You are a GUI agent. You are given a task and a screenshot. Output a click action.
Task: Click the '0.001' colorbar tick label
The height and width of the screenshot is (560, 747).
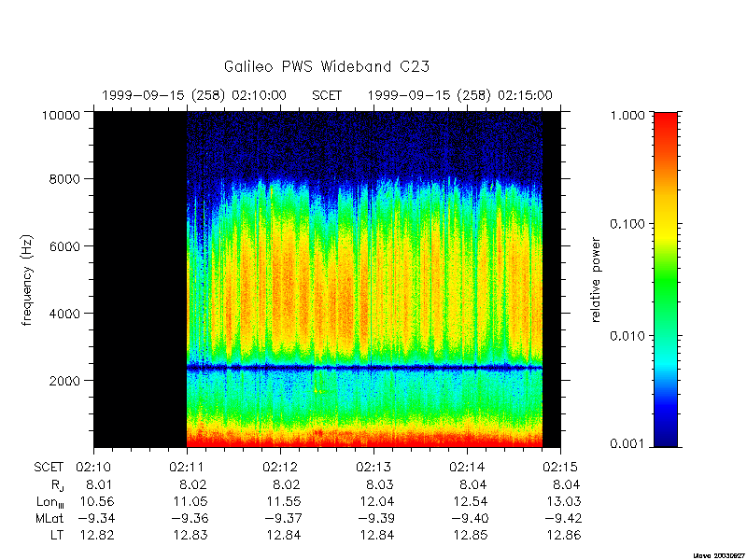[627, 444]
